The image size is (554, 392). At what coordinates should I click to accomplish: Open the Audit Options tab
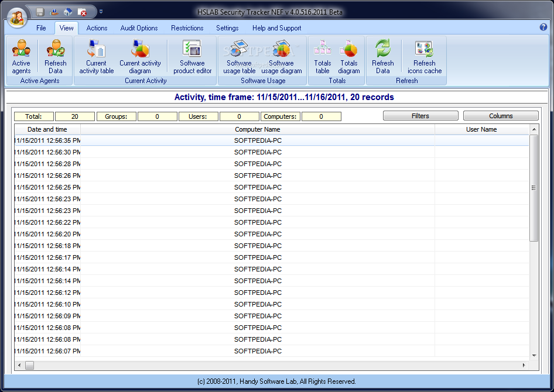(139, 28)
